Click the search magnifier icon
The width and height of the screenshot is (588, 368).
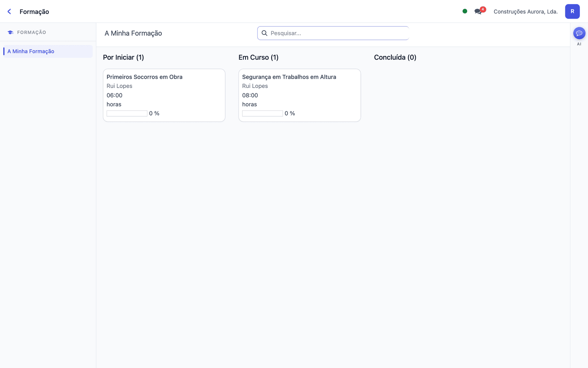click(264, 33)
